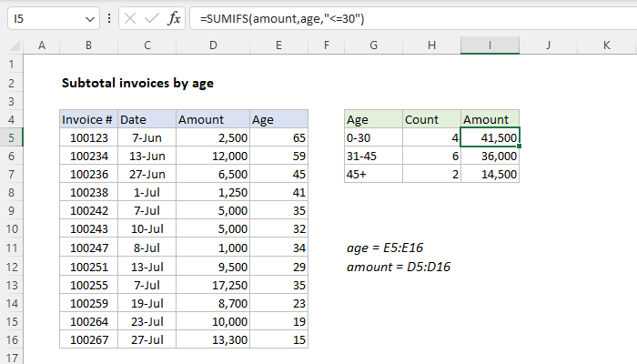
Task: Click the Insert Function fx icon
Action: click(x=174, y=19)
